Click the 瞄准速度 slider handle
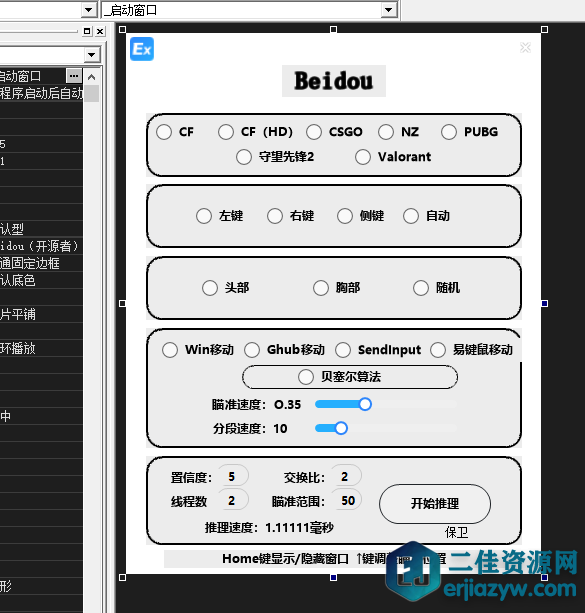This screenshot has height=613, width=585. coord(365,404)
